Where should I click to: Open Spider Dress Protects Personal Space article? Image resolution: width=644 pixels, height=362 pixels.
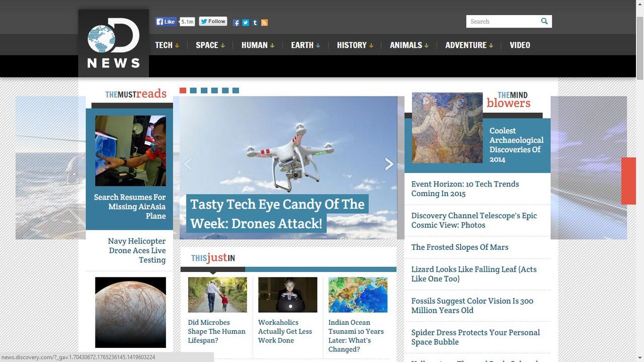[475, 337]
